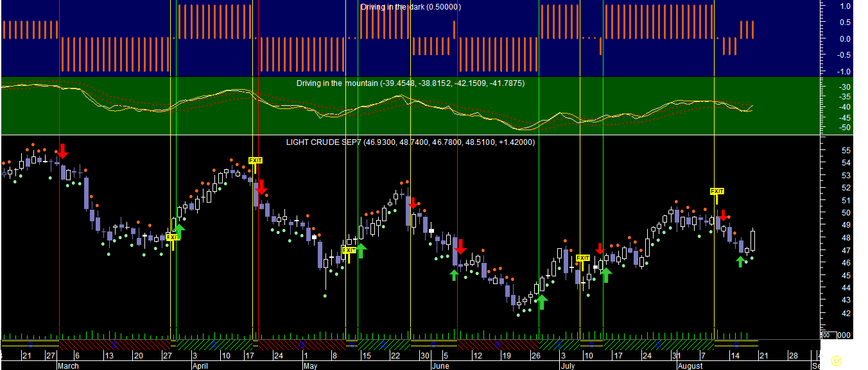Image resolution: width=868 pixels, height=370 pixels.
Task: Select the 'Driving in the dark' panel title
Action: click(411, 7)
